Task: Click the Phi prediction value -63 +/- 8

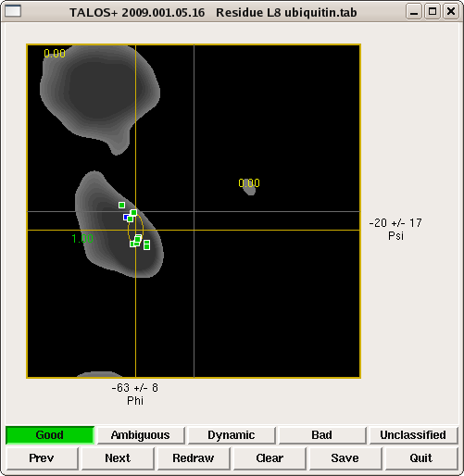Action: [135, 388]
